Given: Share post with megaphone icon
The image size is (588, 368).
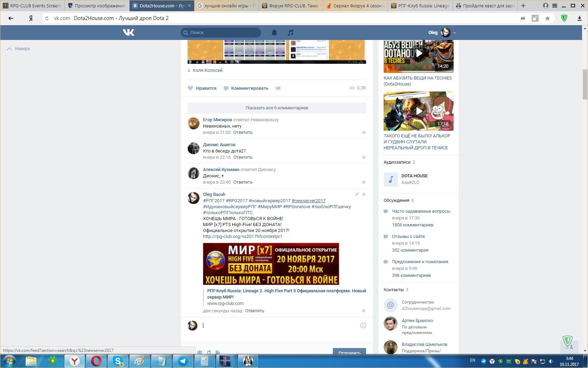Looking at the screenshot, I should point(278,88).
